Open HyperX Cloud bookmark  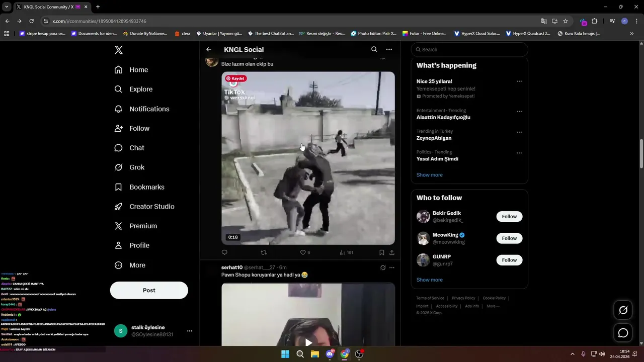477,34
